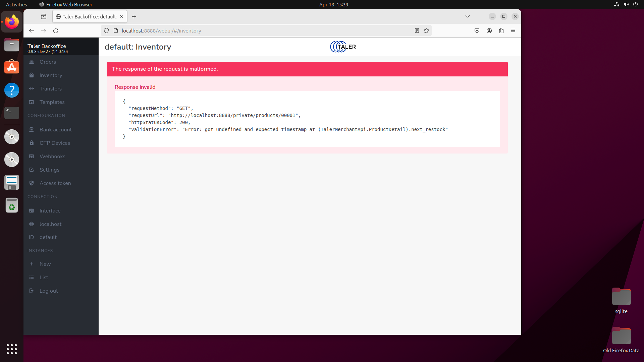Open Firefox application hamburger menu
This screenshot has height=362, width=644.
[x=513, y=31]
